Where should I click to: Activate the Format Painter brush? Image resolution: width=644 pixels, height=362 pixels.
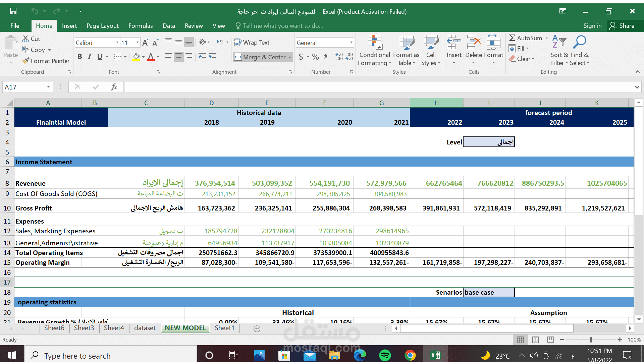tap(26, 61)
